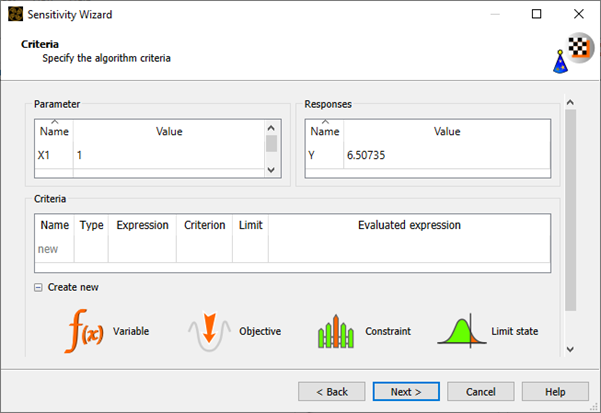Open Help for the wizard
This screenshot has height=413, width=601.
555,392
